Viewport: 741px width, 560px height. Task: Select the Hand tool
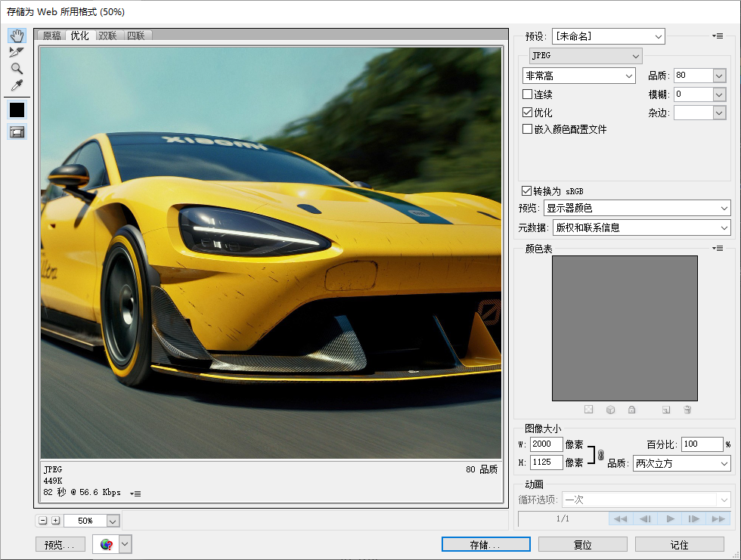17,36
